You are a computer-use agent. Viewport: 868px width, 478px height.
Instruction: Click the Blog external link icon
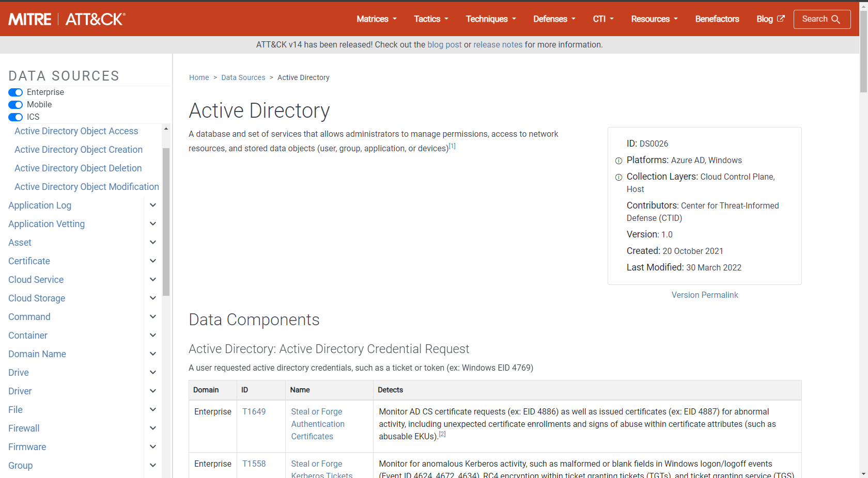tap(781, 19)
